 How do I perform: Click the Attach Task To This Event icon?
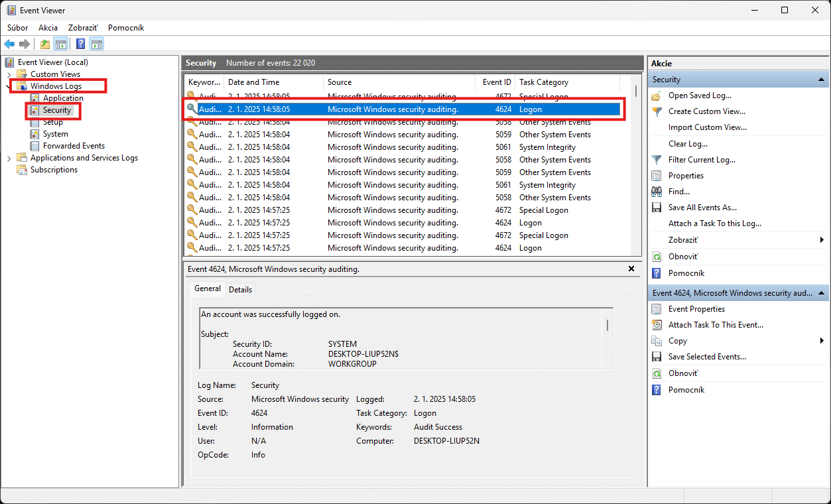[x=657, y=325]
